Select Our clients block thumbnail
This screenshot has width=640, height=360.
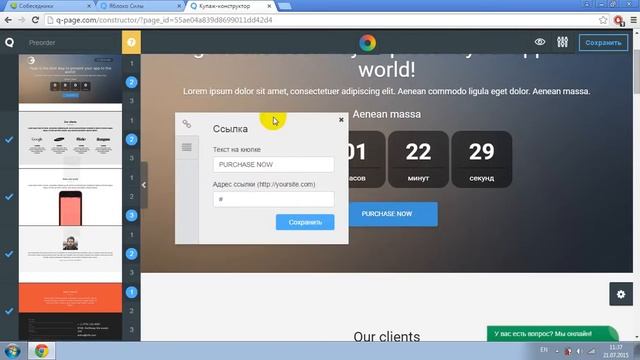[x=70, y=140]
